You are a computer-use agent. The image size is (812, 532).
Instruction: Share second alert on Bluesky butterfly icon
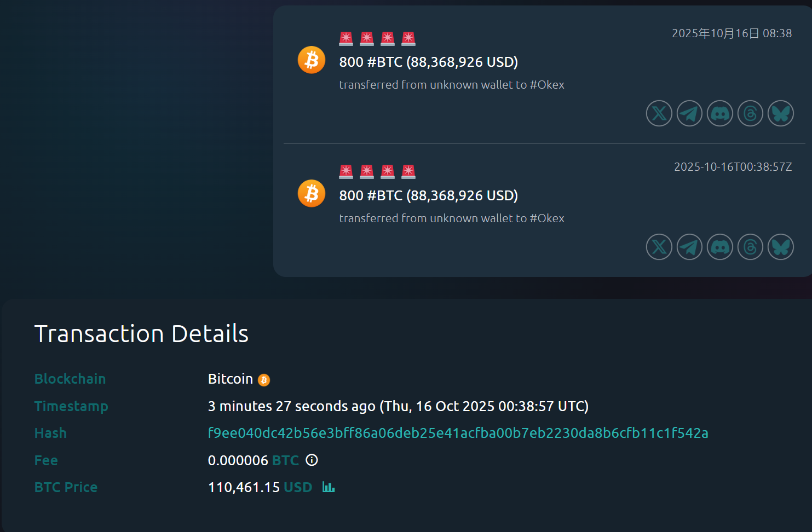pyautogui.click(x=780, y=247)
